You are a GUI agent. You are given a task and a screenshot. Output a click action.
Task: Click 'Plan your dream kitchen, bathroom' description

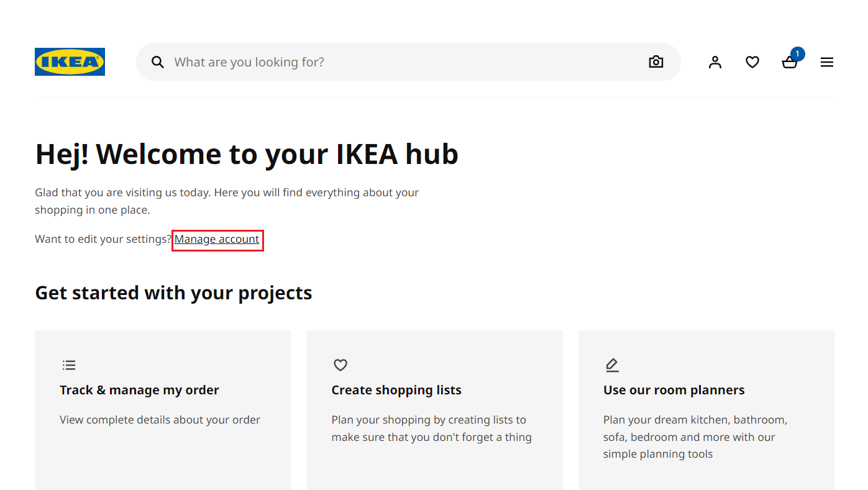[x=695, y=437]
